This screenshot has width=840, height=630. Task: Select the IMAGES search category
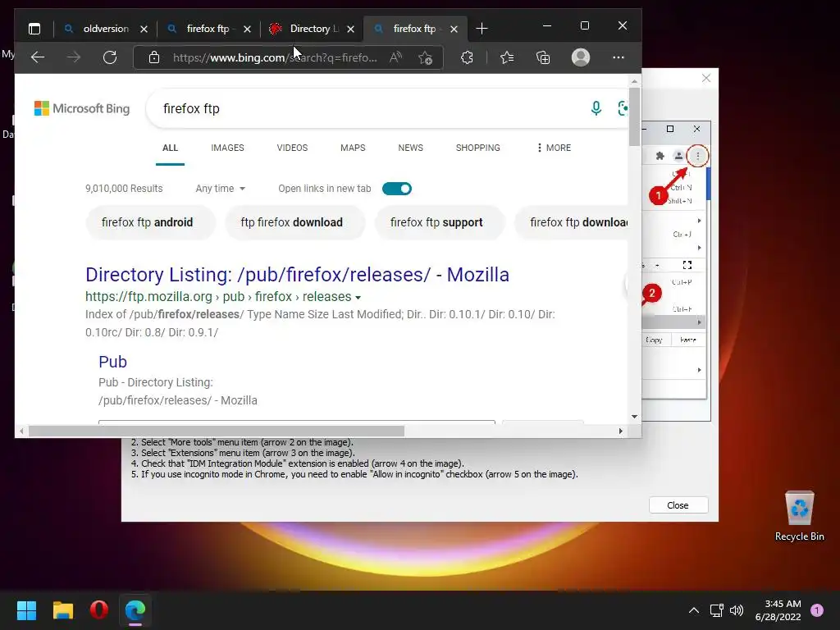pos(227,148)
